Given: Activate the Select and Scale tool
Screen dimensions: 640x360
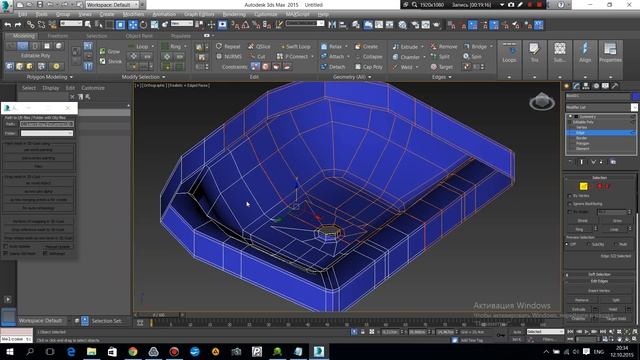Looking at the screenshot, I should 154,25.
